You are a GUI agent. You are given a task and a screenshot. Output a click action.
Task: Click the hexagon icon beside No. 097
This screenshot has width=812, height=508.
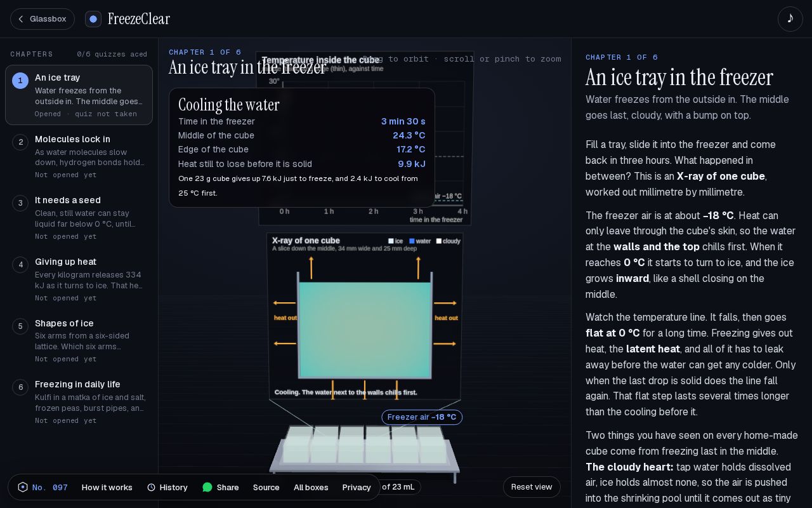point(23,487)
